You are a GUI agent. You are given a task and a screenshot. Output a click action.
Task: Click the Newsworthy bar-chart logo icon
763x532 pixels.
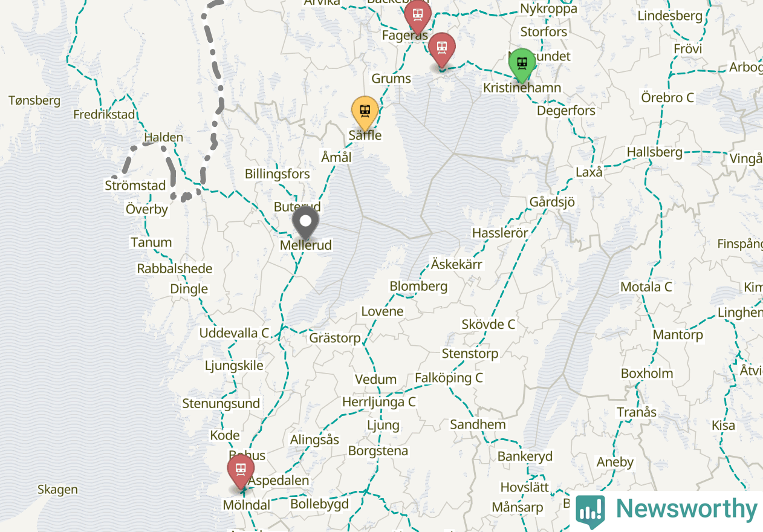(x=590, y=511)
